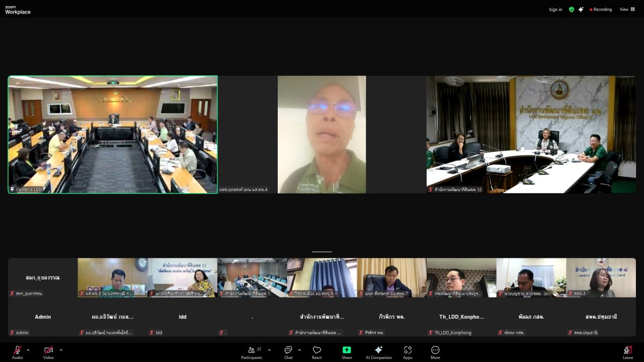Expand the video options arrow
Viewport: 644px width, 362px height.
coord(61,350)
